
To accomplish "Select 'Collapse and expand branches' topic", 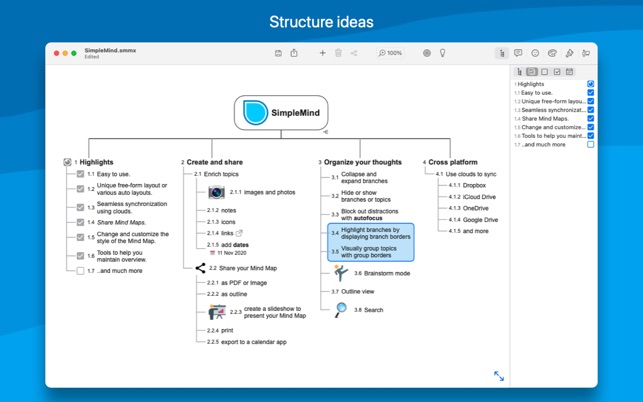I will (364, 178).
